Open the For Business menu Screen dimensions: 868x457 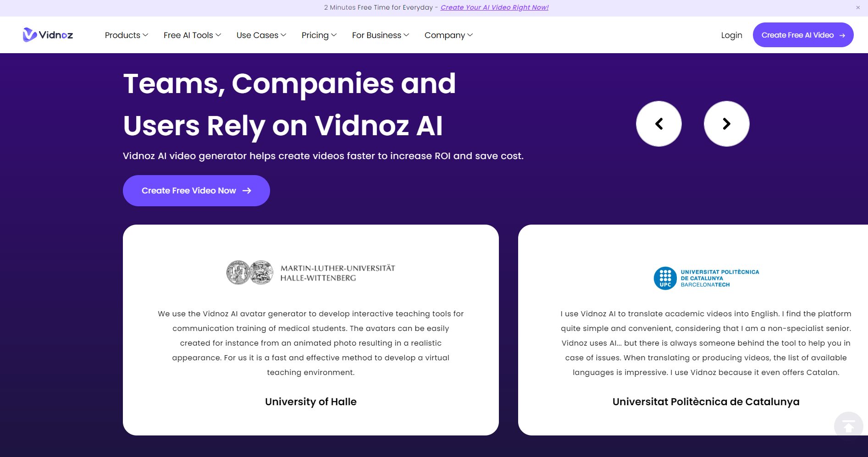(x=381, y=35)
